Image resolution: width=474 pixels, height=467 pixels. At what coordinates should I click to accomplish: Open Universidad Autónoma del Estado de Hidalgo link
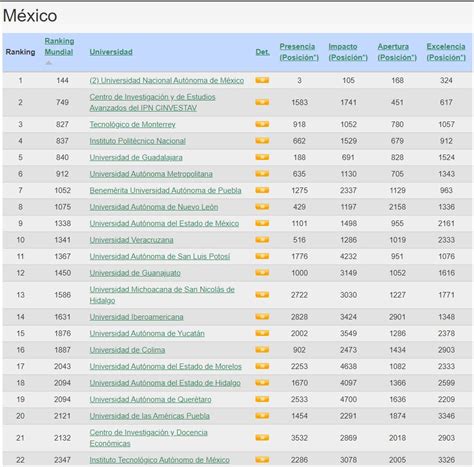[x=165, y=383]
